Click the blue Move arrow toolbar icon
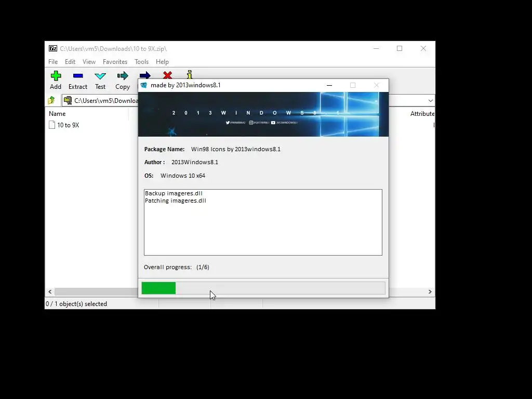The image size is (532, 399). point(145,75)
